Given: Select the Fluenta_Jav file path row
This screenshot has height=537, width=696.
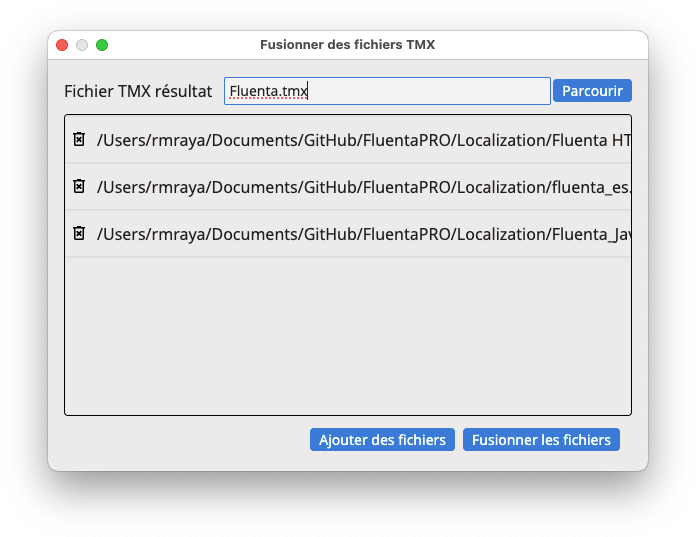Looking at the screenshot, I should click(348, 234).
